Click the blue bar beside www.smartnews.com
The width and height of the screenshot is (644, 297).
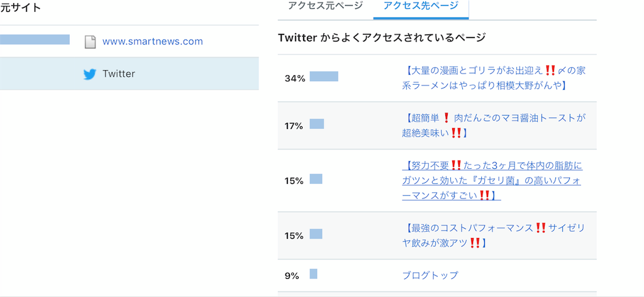(x=35, y=40)
